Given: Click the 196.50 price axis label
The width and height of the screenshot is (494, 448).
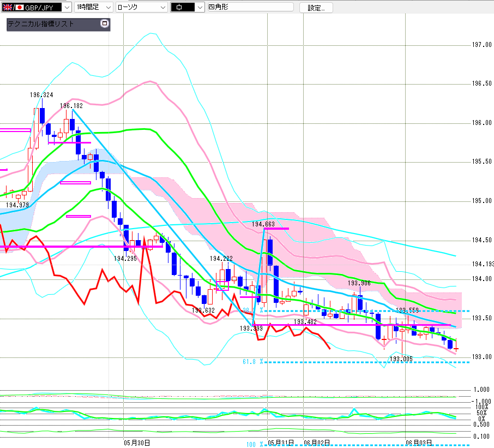Looking at the screenshot, I should coord(481,83).
